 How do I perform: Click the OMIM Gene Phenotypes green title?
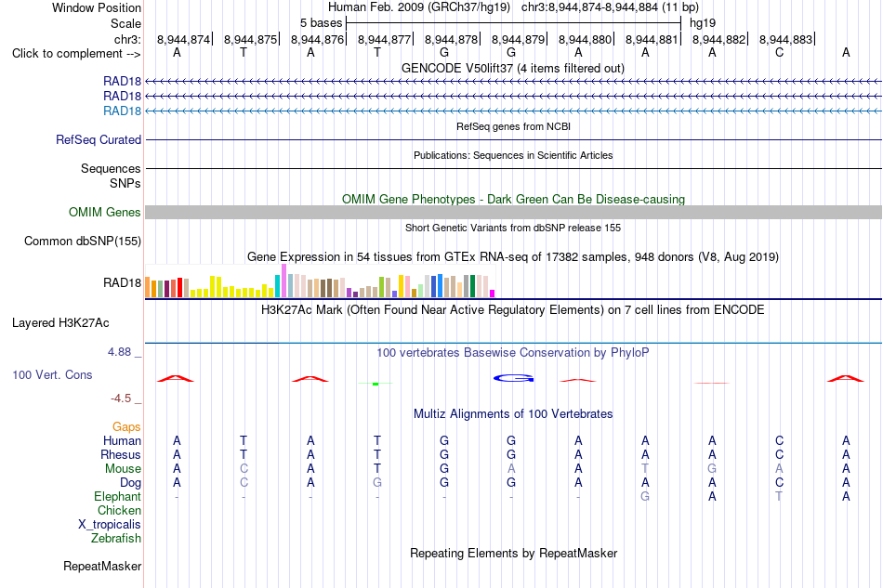point(513,199)
